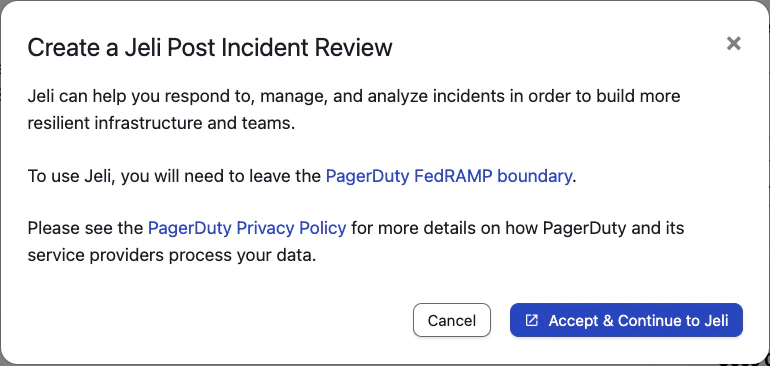The width and height of the screenshot is (770, 366).
Task: Click the text 'service providers process your data.'
Action: tap(172, 256)
